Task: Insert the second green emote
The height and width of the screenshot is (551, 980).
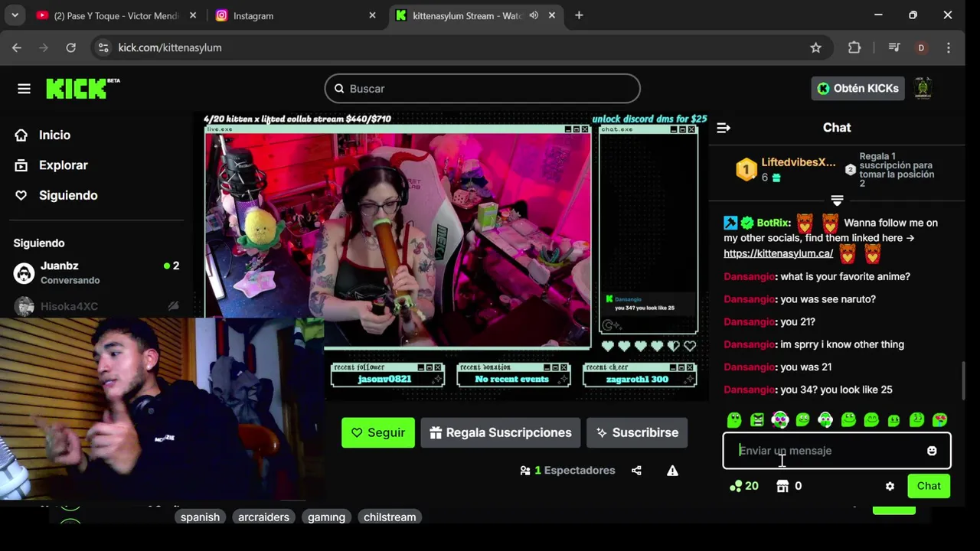Action: tap(757, 419)
